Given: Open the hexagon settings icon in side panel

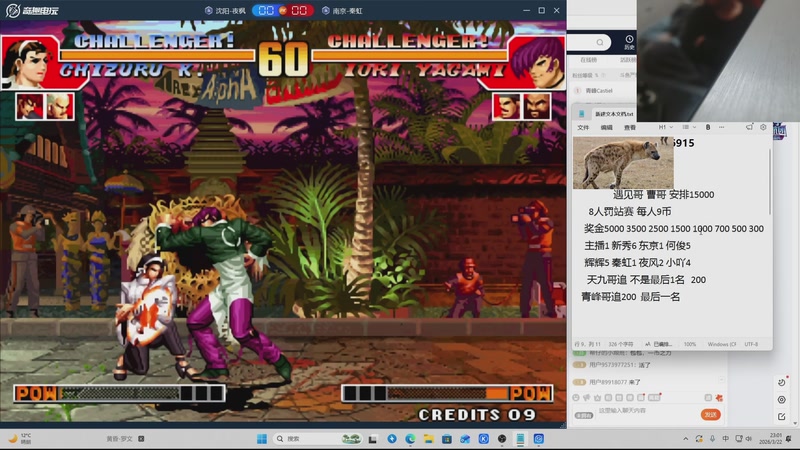Looking at the screenshot, I should [782, 399].
